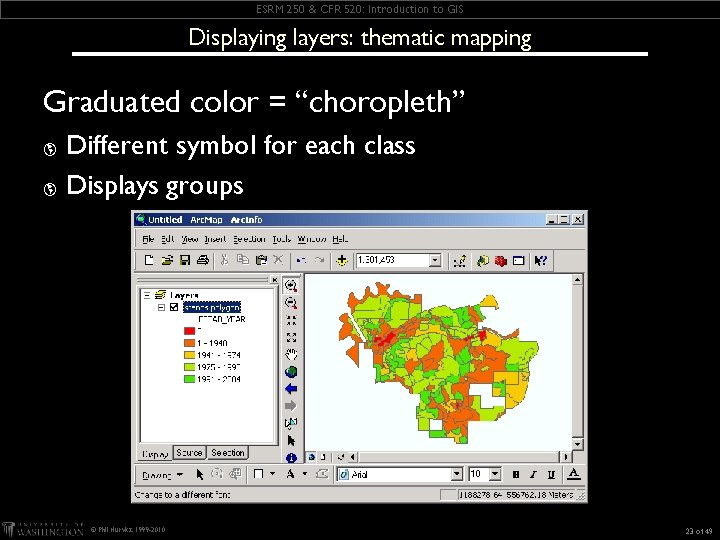Open the File menu

(148, 239)
